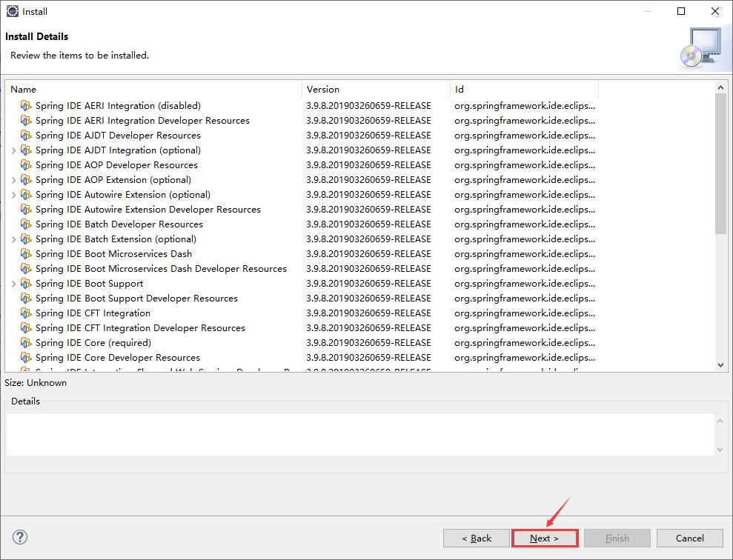Image resolution: width=733 pixels, height=560 pixels.
Task: Click the Id cell of Spring IDE Core Developer Resources
Action: pos(525,358)
